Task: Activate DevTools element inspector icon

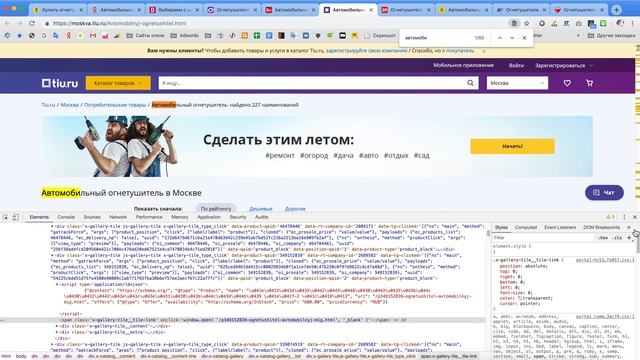Action: (5, 217)
